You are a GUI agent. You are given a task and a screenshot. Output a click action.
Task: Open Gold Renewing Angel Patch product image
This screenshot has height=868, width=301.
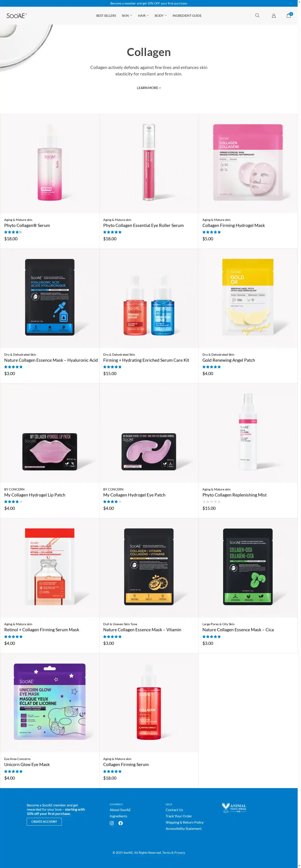click(248, 298)
